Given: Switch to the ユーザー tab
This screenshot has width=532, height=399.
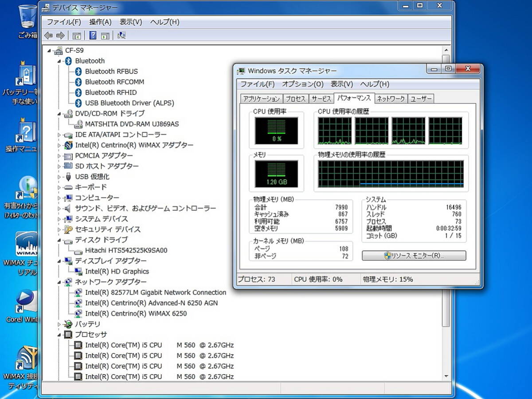Looking at the screenshot, I should coord(421,99).
